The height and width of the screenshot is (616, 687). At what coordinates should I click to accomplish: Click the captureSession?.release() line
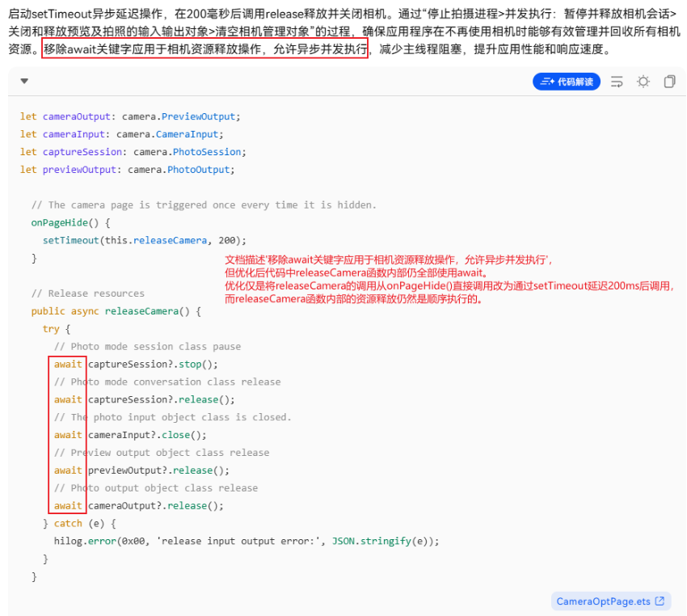click(145, 399)
